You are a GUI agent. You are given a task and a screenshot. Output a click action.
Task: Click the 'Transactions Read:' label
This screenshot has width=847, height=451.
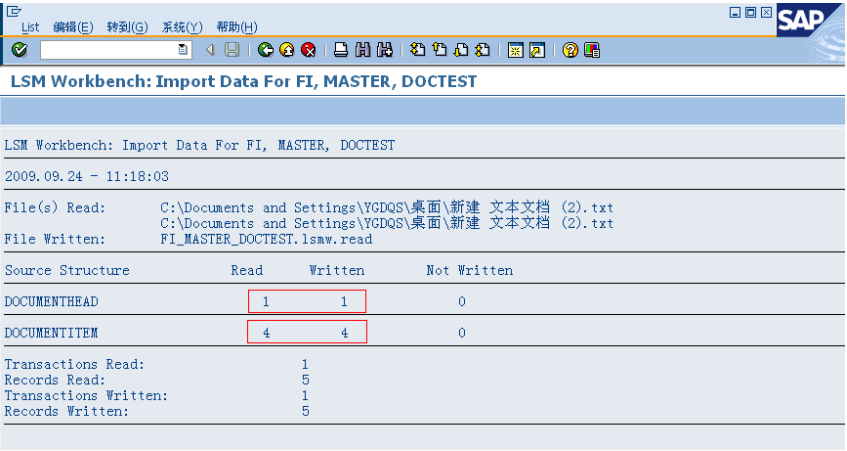click(75, 365)
